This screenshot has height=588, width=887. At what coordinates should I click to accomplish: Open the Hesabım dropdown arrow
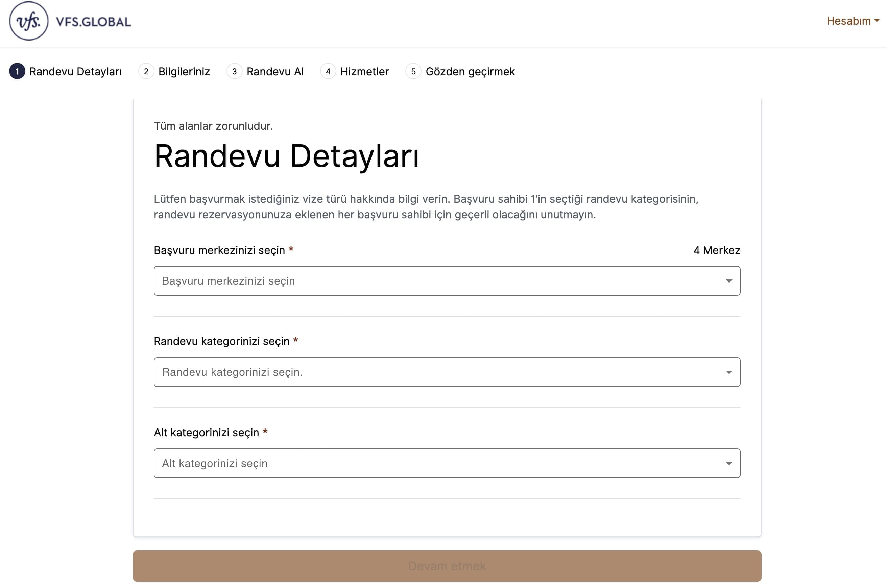pos(877,21)
